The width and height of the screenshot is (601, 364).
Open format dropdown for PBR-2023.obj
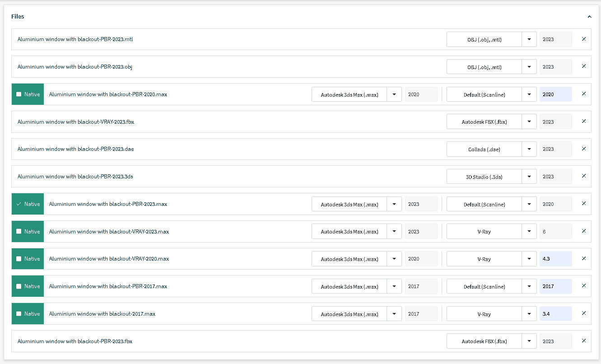coord(529,67)
